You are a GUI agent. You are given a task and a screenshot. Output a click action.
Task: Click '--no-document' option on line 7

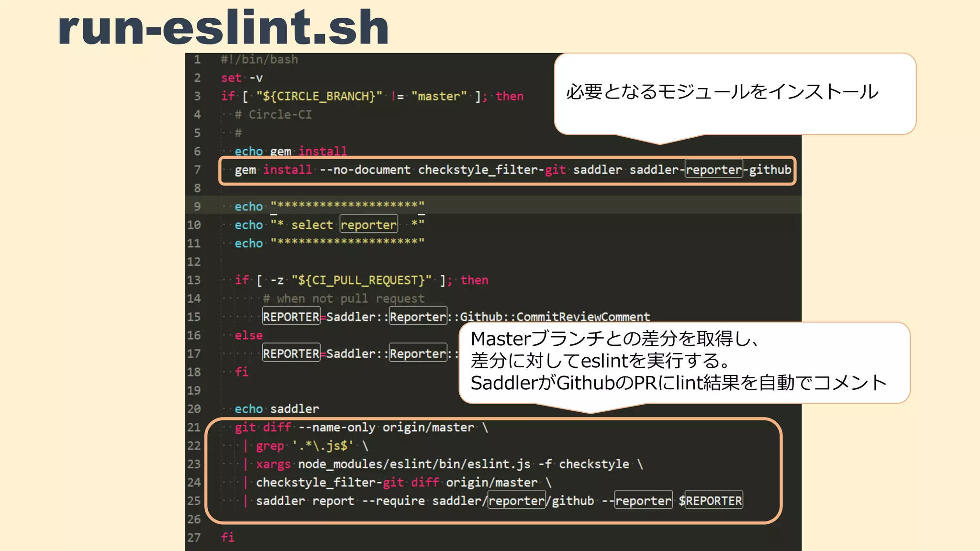(x=365, y=170)
